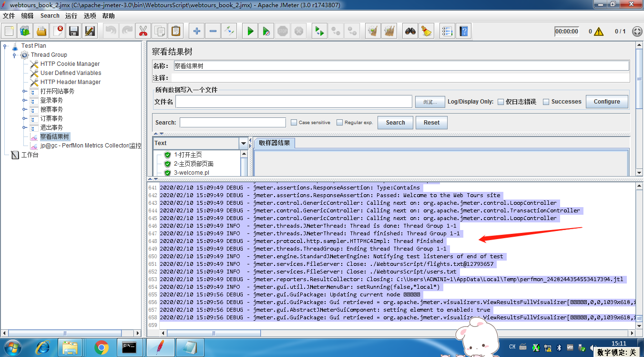Viewport: 644px width, 357px height.
Task: Click the Search button in results panel
Action: click(x=395, y=123)
